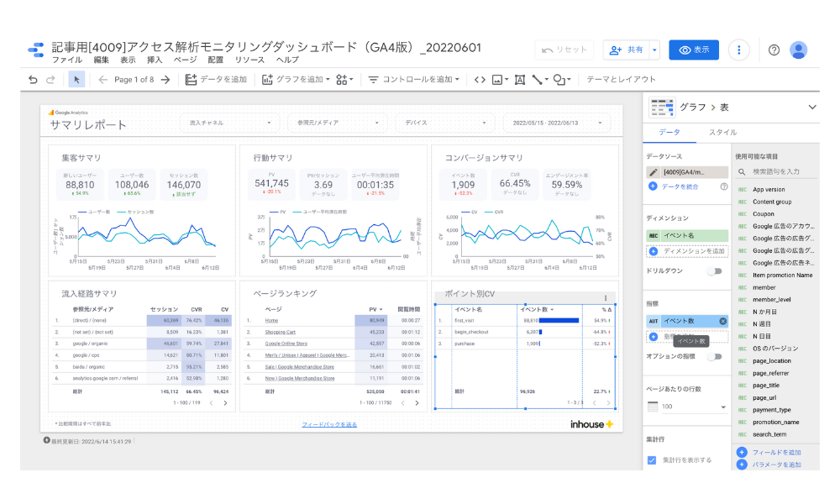Open ポイント別CV chart three-dot menu
Image resolution: width=840 pixels, height=504 pixels.
[606, 298]
